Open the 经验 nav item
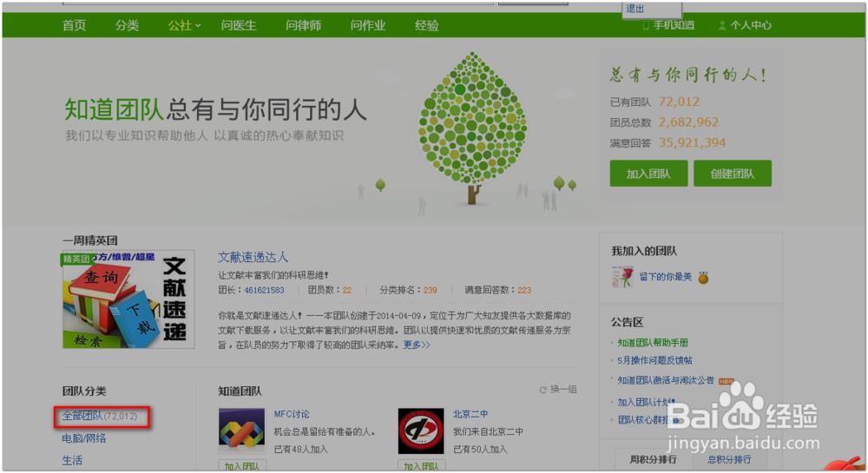The height and width of the screenshot is (473, 868). pos(427,25)
